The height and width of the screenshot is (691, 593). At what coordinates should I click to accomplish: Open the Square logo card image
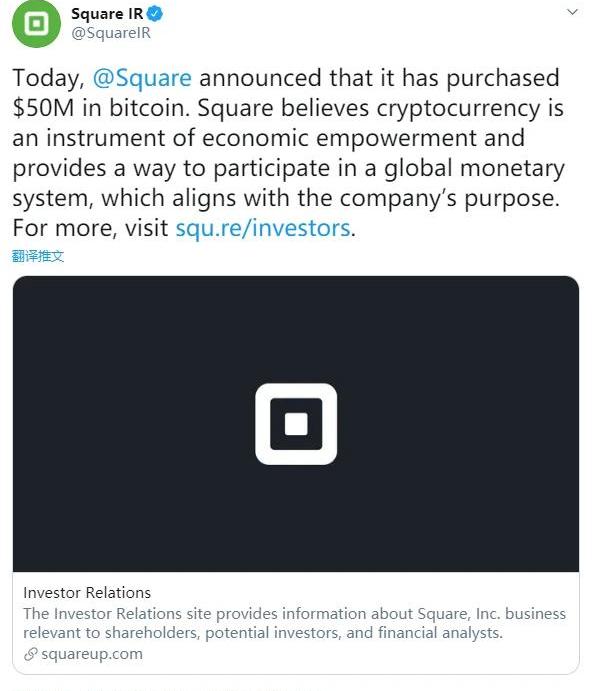click(x=296, y=424)
